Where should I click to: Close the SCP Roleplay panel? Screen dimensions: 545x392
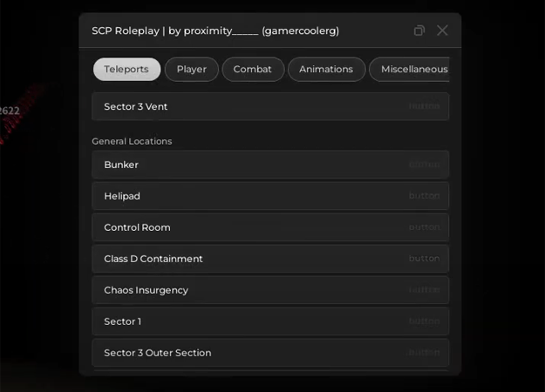tap(442, 30)
